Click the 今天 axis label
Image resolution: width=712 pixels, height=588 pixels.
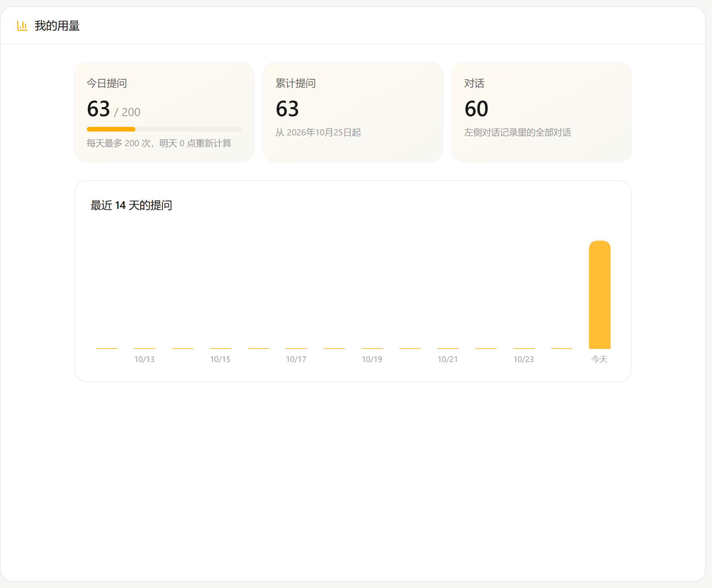click(x=599, y=359)
